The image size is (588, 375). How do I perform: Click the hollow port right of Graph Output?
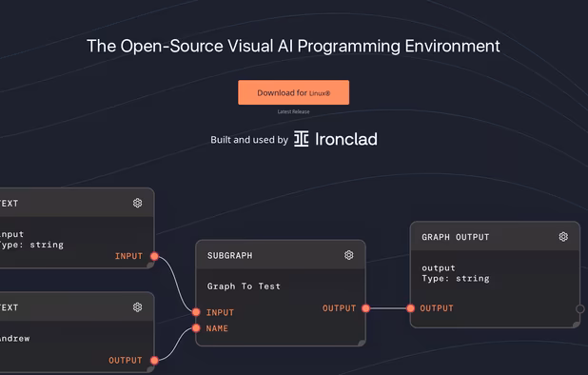pos(580,308)
